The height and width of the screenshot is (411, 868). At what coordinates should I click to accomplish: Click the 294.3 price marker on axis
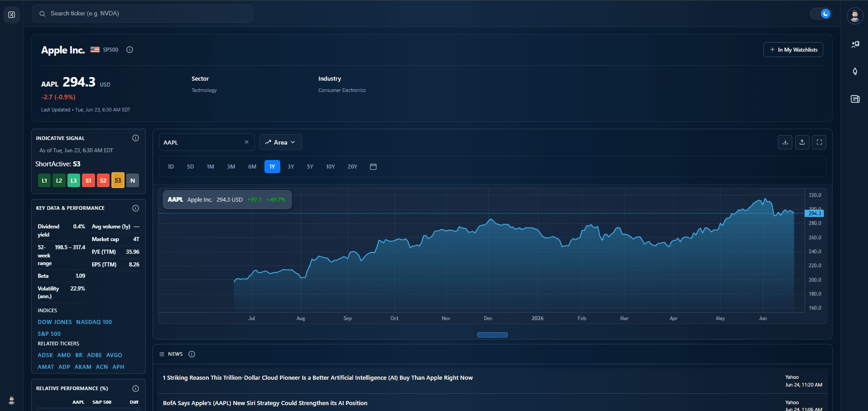[814, 213]
